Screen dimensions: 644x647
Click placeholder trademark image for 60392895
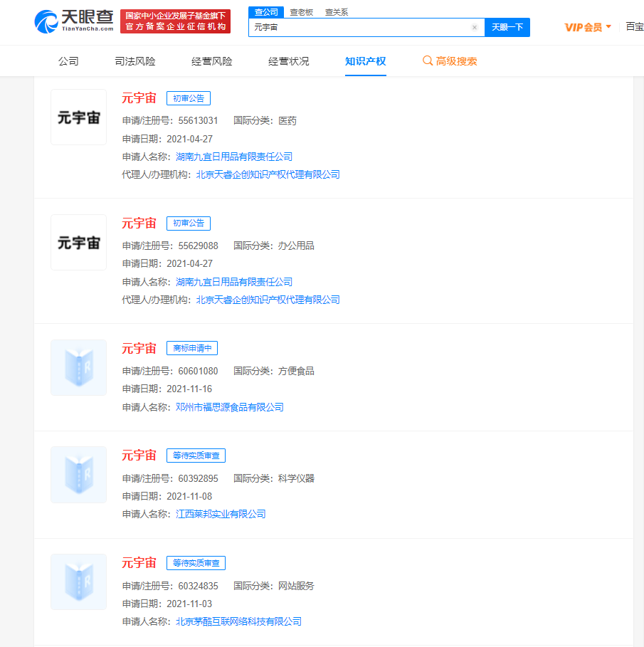pyautogui.click(x=78, y=475)
